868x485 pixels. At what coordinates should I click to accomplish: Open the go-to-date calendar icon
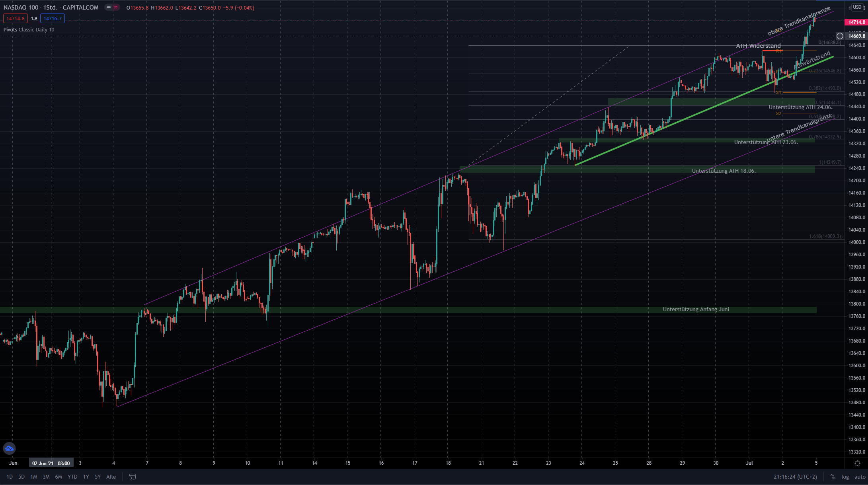tap(133, 477)
